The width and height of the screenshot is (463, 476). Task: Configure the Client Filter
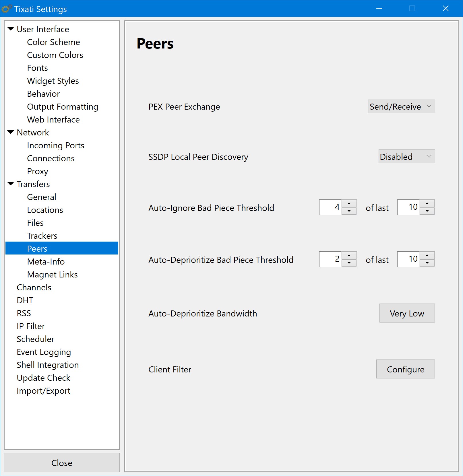click(x=406, y=369)
